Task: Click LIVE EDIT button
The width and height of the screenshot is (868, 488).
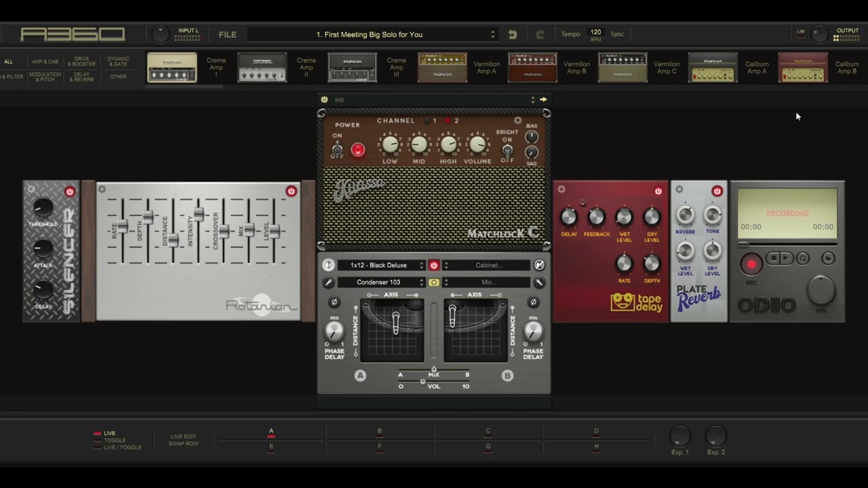Action: 183,436
